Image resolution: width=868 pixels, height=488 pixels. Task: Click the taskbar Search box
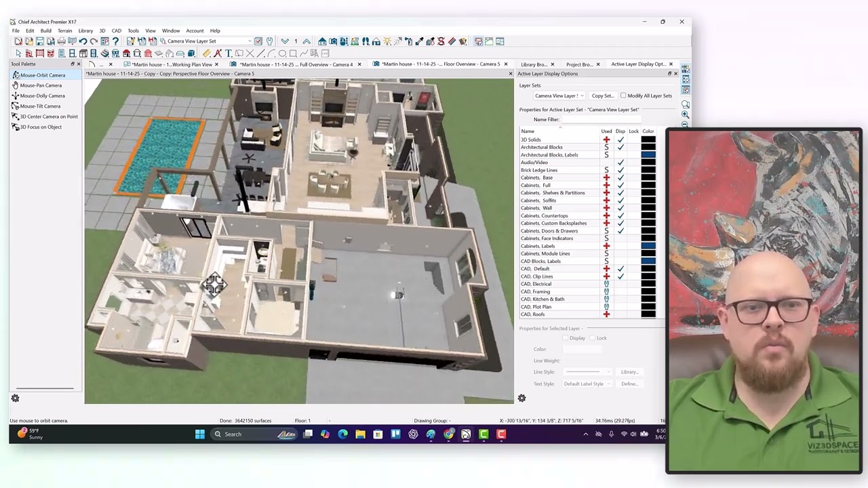[x=253, y=434]
